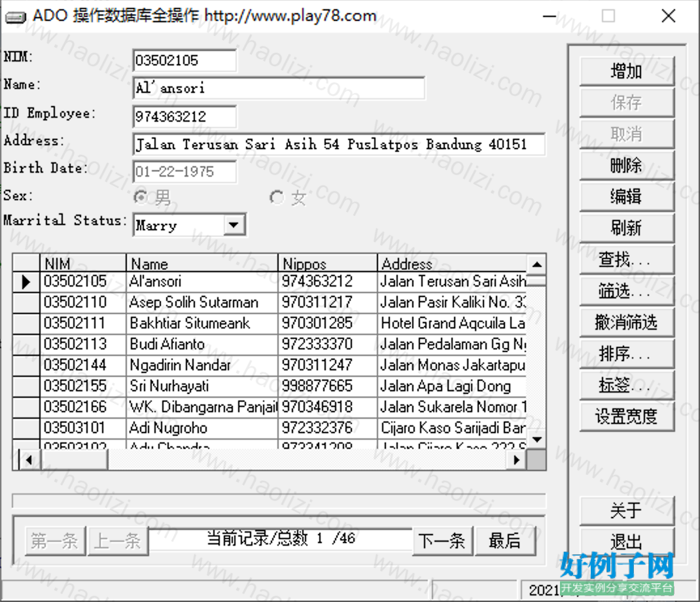Click the cell 'Budi Afianto'
700x602 pixels.
[202, 345]
